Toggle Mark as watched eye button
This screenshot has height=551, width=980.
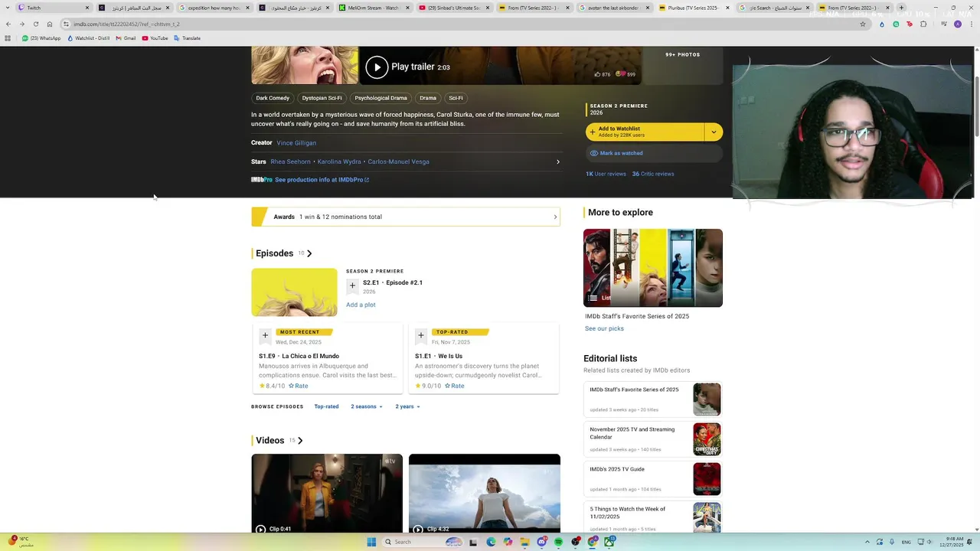[654, 153]
